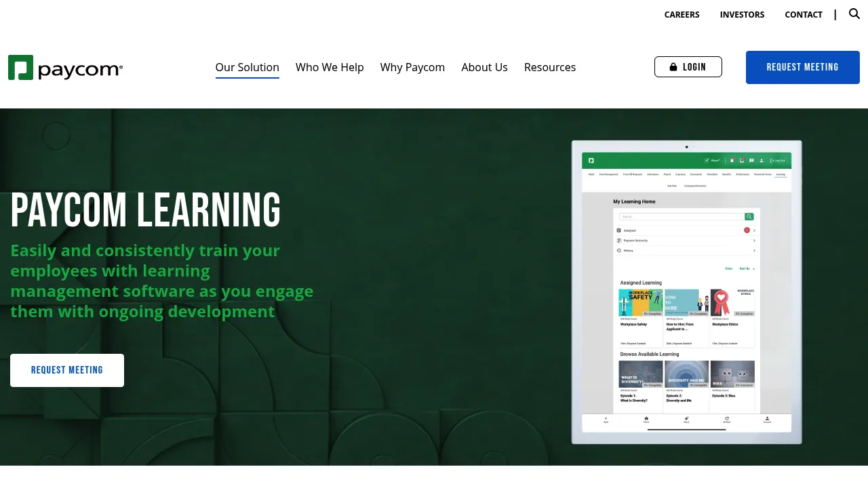Click the green search button in tablet mockup

pyautogui.click(x=749, y=217)
